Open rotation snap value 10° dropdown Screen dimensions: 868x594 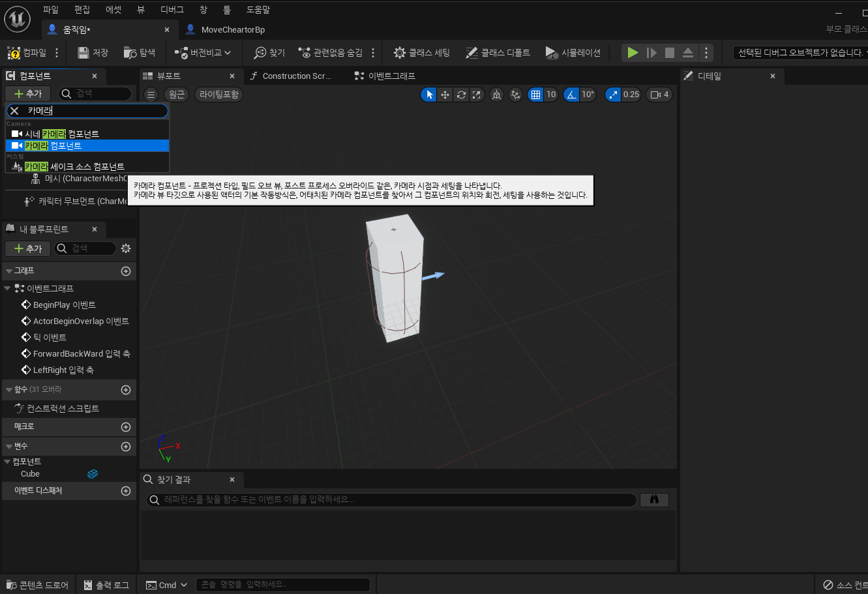coord(588,95)
